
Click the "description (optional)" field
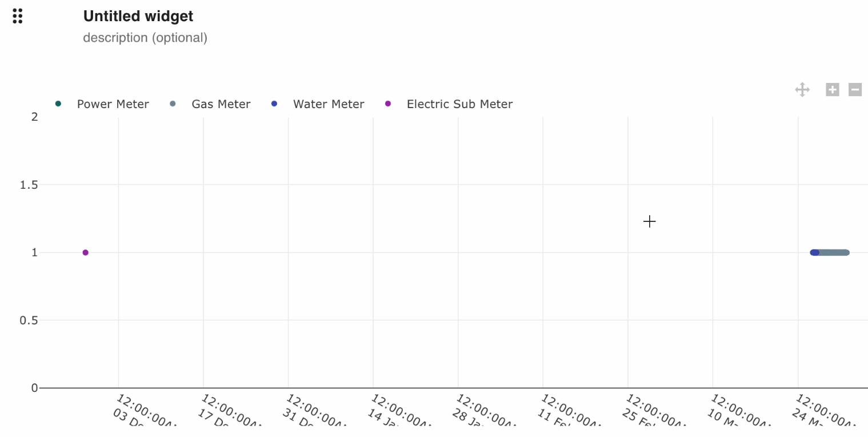coord(145,38)
